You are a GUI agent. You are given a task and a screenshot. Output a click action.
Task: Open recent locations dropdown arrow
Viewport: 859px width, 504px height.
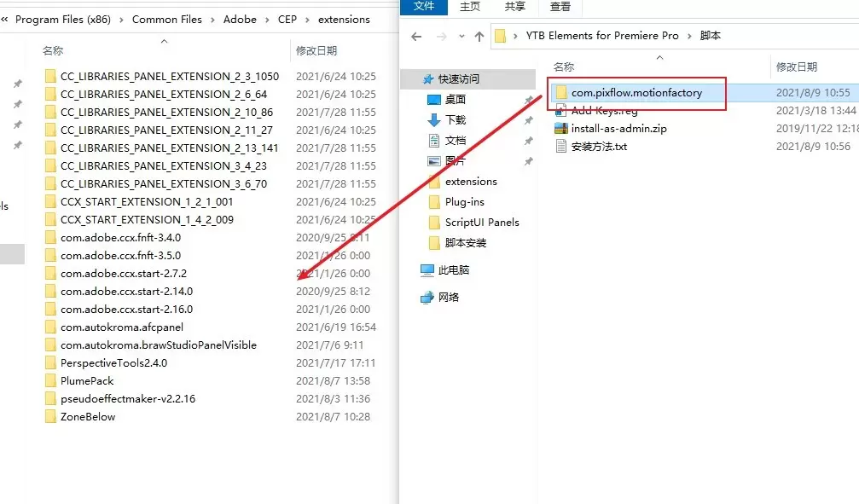461,37
